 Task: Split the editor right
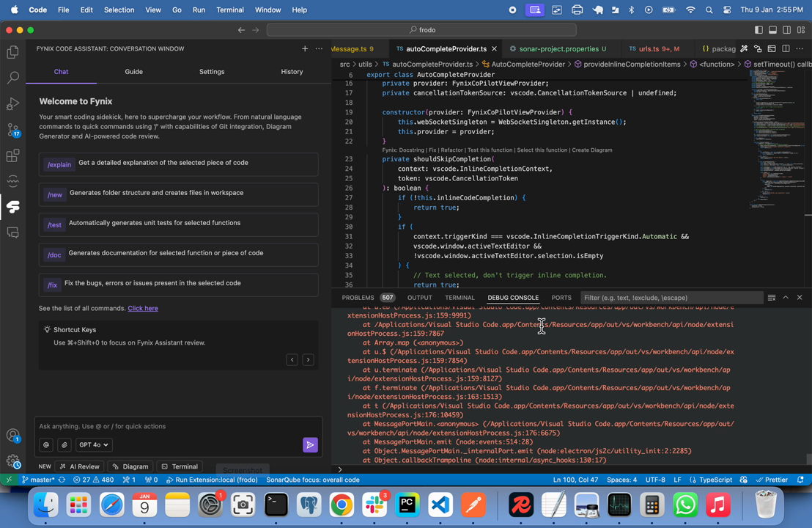[x=786, y=48]
